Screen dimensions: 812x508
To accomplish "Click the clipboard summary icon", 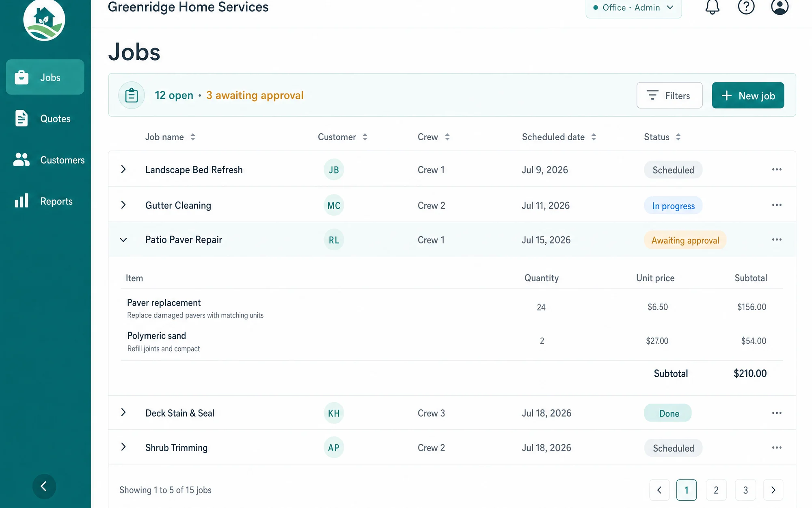I will pos(132,96).
